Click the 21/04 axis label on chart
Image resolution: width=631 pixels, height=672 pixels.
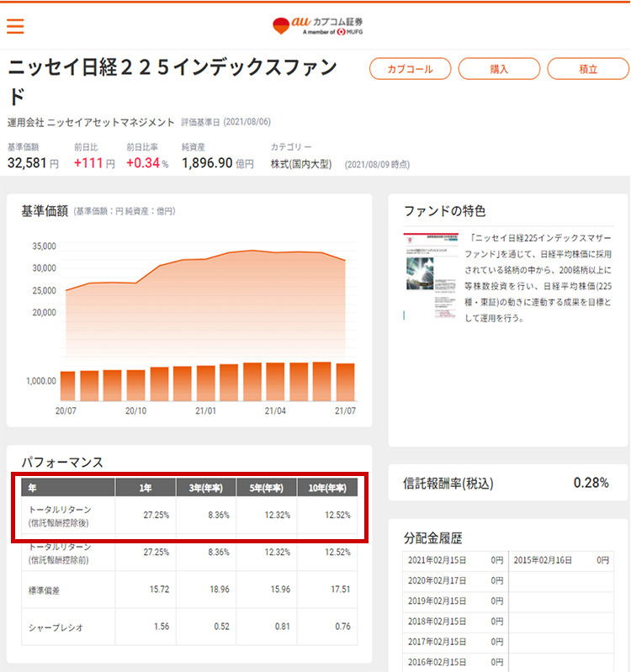click(275, 410)
